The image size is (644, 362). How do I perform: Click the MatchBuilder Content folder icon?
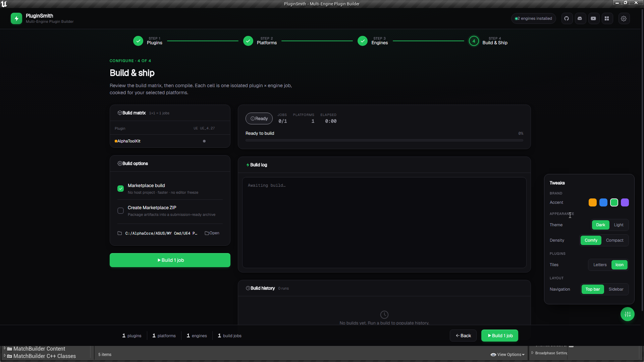(x=10, y=349)
